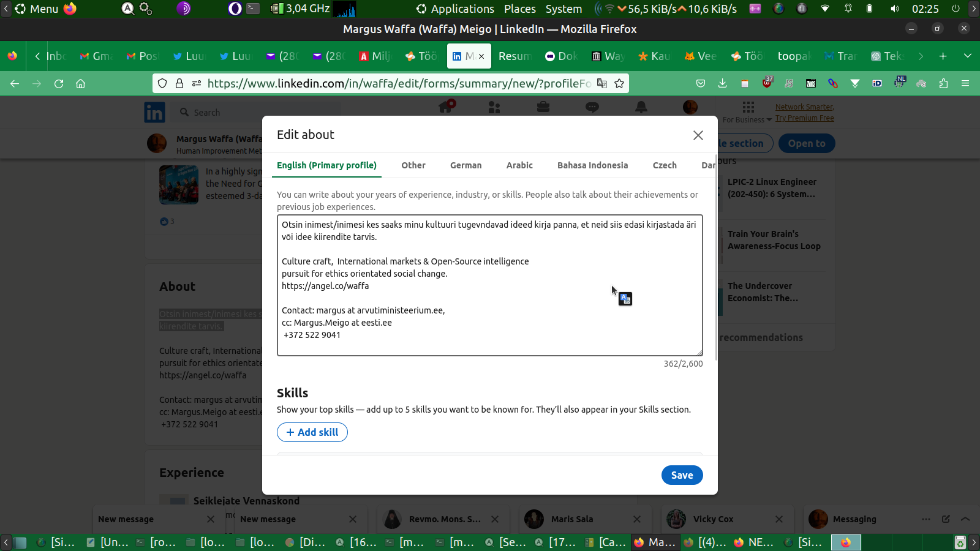
Task: Click the translate page icon in address bar
Action: click(x=602, y=84)
